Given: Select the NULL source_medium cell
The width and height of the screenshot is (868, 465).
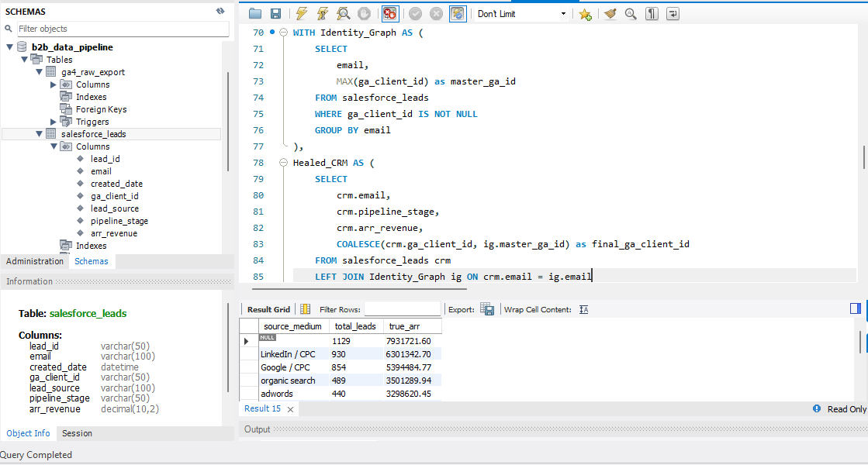Looking at the screenshot, I should tap(294, 340).
